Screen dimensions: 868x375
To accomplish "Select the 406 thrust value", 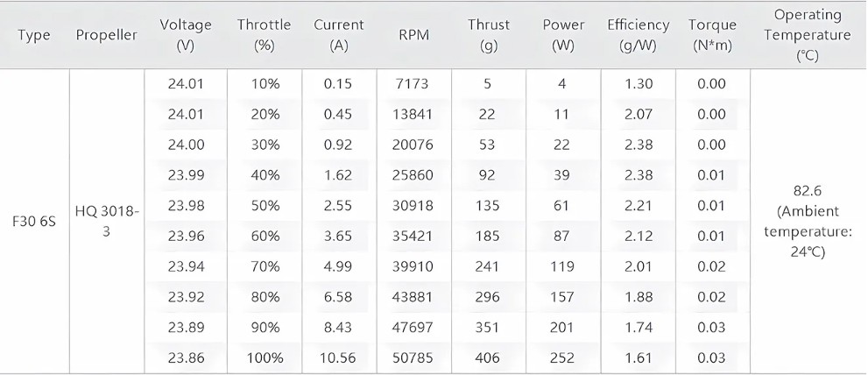I will pyautogui.click(x=487, y=357).
